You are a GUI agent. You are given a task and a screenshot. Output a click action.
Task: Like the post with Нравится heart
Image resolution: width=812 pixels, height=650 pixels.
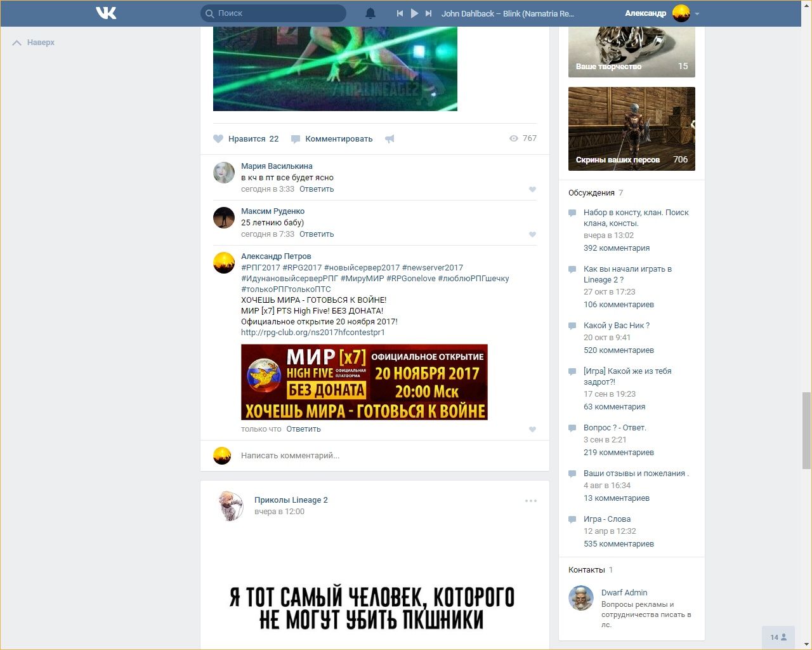246,139
